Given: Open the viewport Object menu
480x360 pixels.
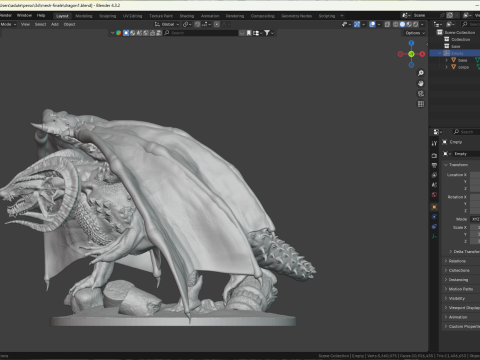Looking at the screenshot, I should (x=69, y=24).
